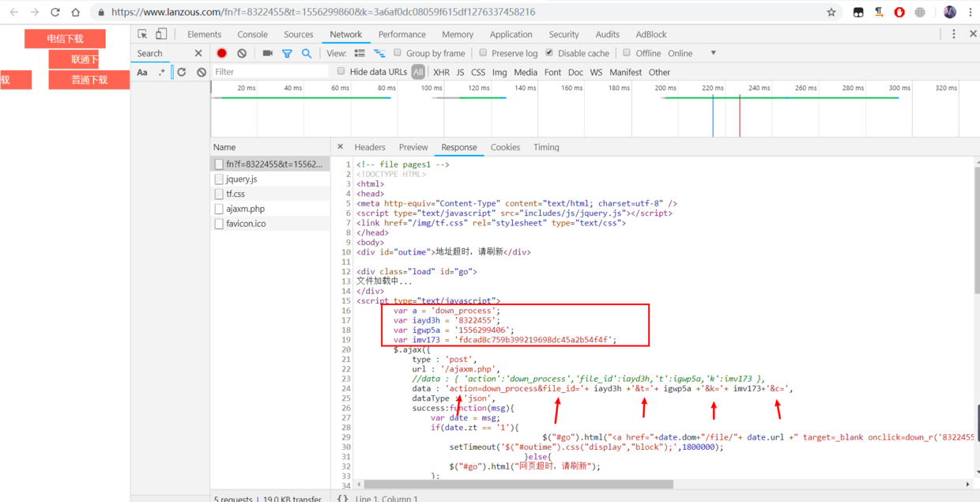Viewport: 980px width, 502px height.
Task: Open the Console tab
Action: [x=252, y=34]
